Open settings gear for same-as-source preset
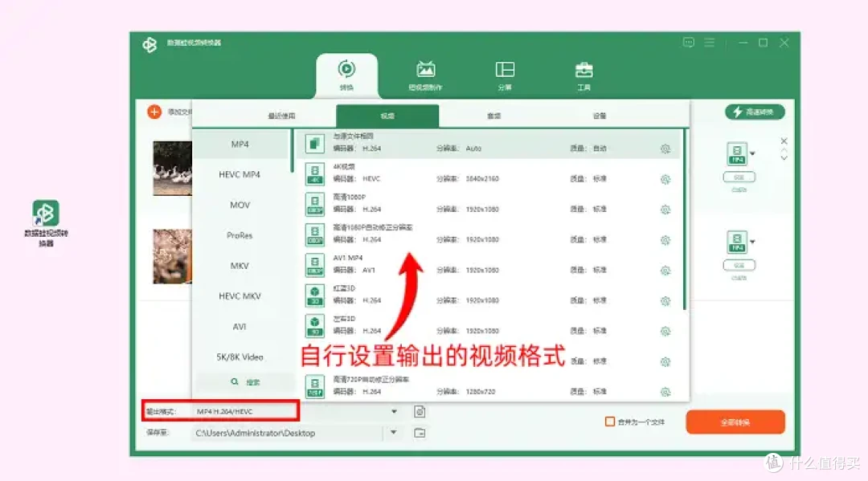Screen dimensions: 868x481 665,149
